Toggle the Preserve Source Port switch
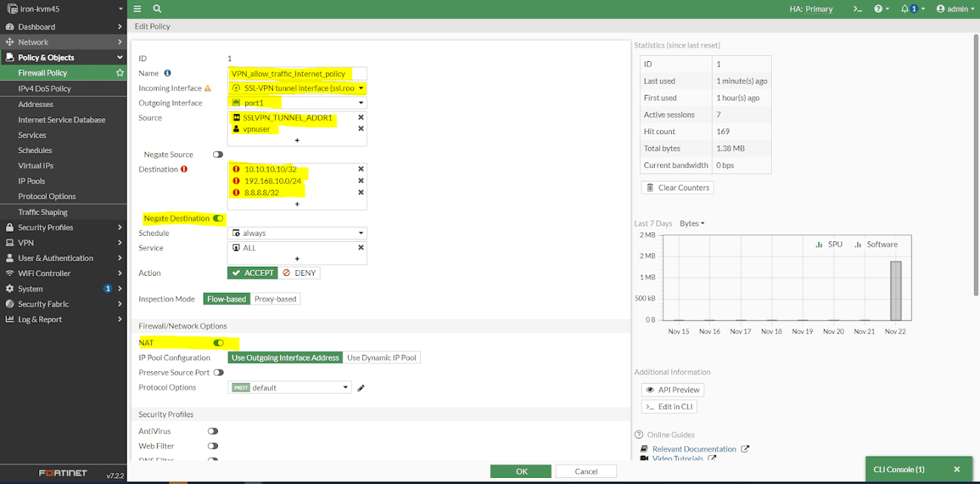Viewport: 980px width, 484px height. 218,373
